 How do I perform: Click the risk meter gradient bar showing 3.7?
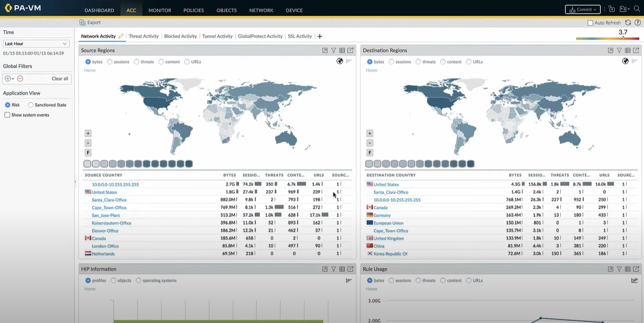click(x=608, y=38)
